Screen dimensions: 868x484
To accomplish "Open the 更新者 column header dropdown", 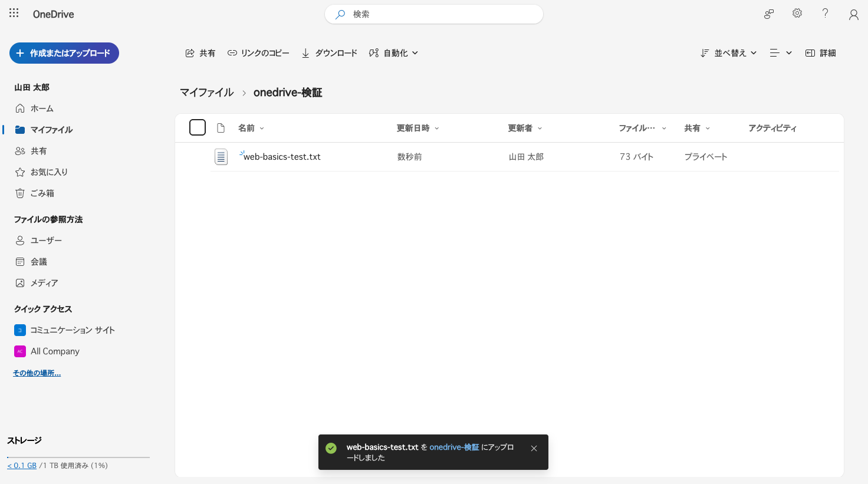I will (525, 128).
